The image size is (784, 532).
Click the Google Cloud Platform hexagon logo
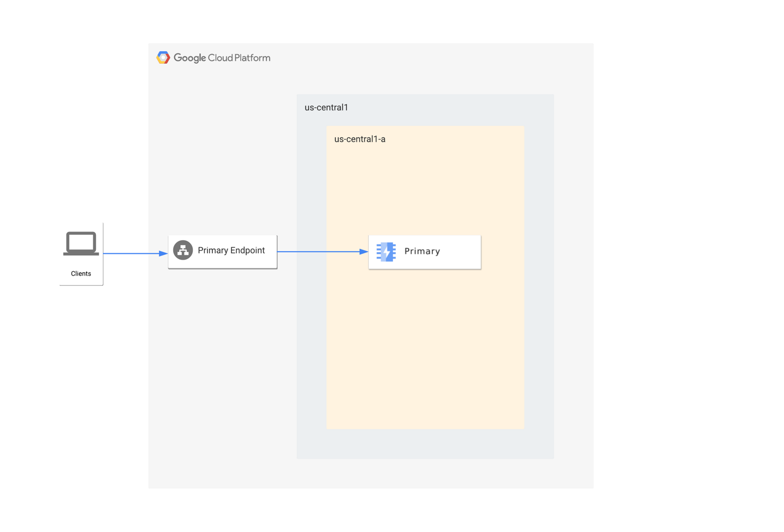[163, 57]
